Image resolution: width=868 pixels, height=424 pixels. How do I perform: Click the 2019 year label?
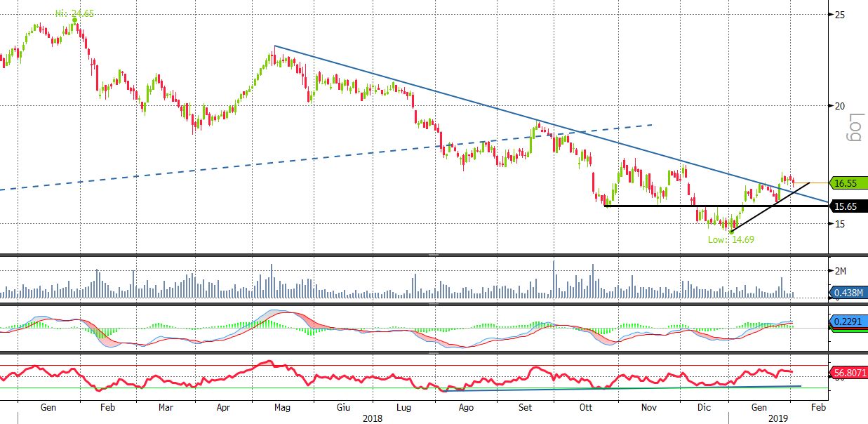pyautogui.click(x=777, y=418)
